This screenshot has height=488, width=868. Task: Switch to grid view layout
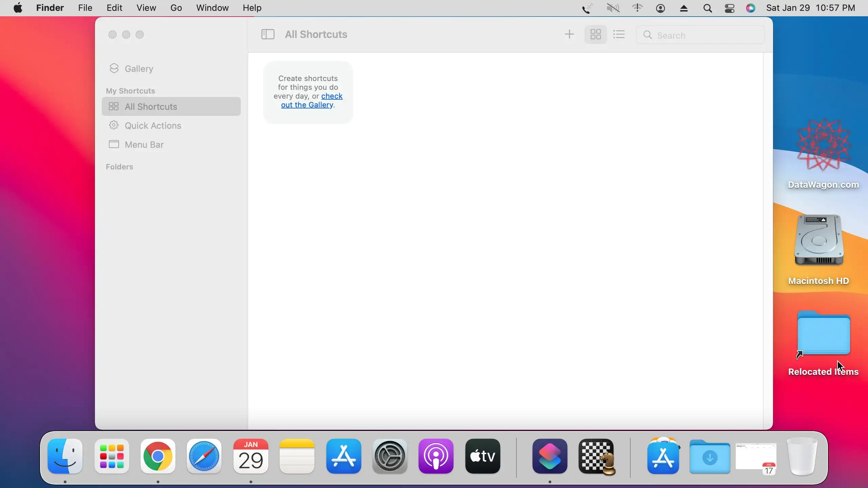coord(595,34)
